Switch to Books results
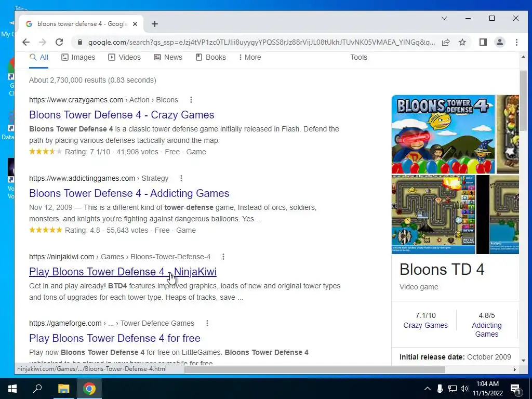The height and width of the screenshot is (399, 532). point(211,57)
